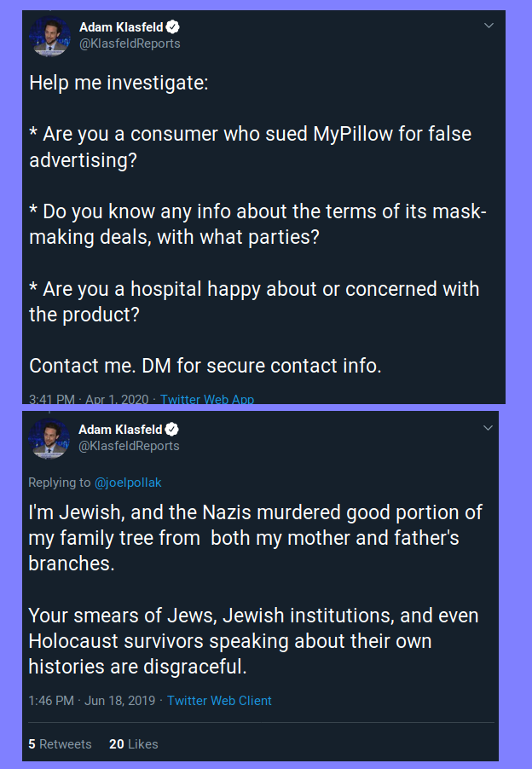Click the verified badge on the bottom tweet

click(171, 429)
